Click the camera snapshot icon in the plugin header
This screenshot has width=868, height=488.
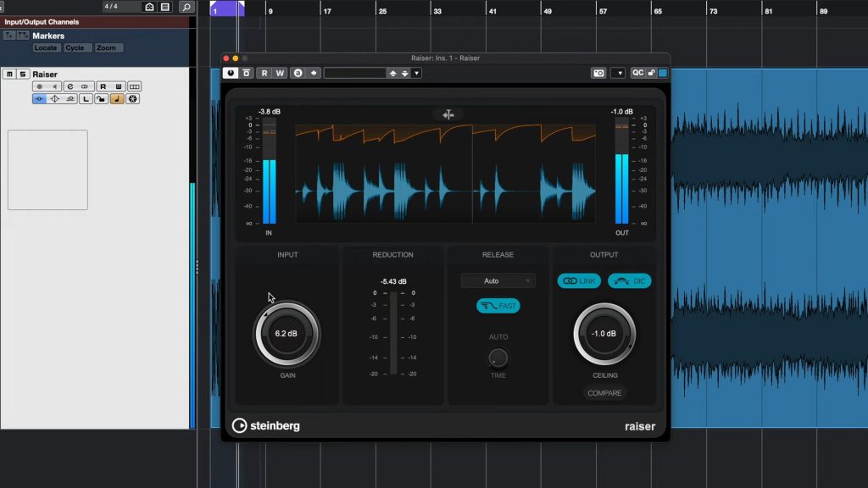(x=599, y=72)
